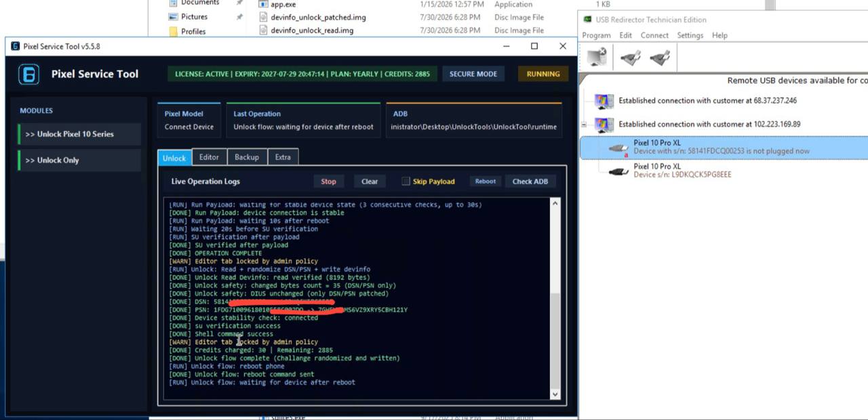Screen dimensions: 868x420
Task: Click the Pixel Service Tool logo icon
Action: point(28,74)
